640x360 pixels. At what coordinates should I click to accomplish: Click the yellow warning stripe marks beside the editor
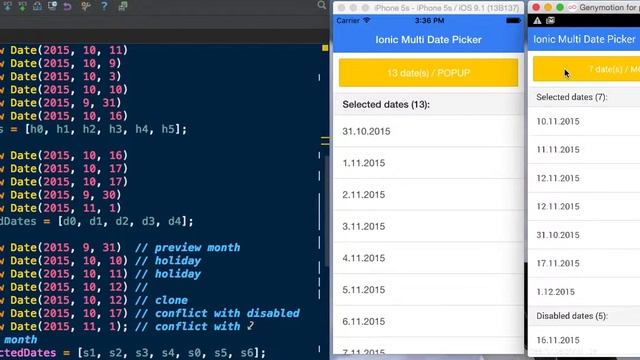pyautogui.click(x=325, y=141)
